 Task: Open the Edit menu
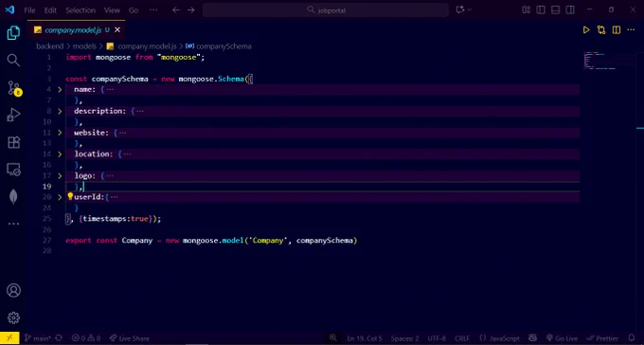click(50, 10)
